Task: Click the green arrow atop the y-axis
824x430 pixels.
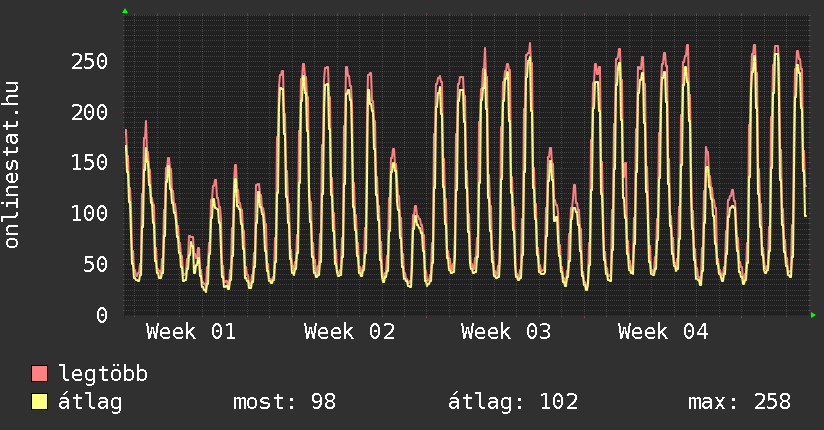Action: (125, 11)
